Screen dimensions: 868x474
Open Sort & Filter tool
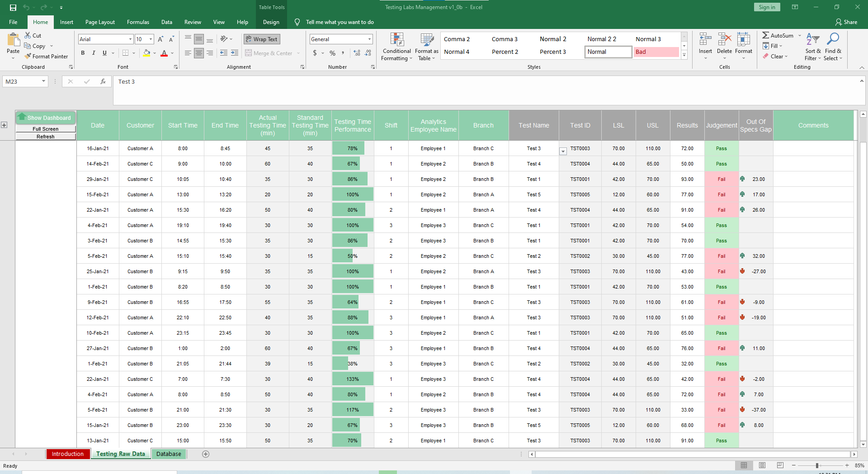pos(812,47)
